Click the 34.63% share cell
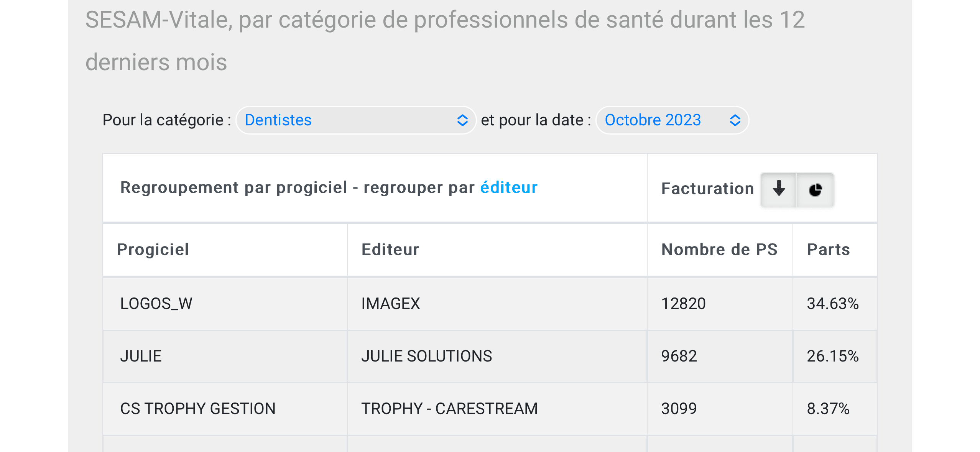 pyautogui.click(x=833, y=304)
